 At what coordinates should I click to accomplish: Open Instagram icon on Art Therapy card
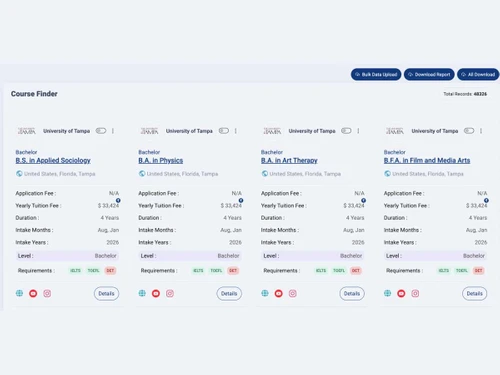pos(292,293)
